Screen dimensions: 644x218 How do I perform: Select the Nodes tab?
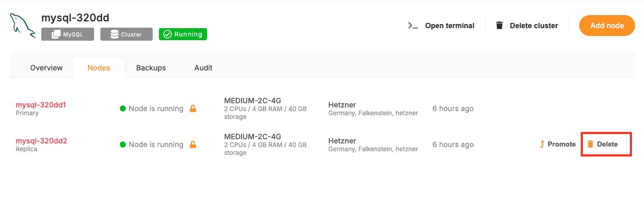pos(99,68)
